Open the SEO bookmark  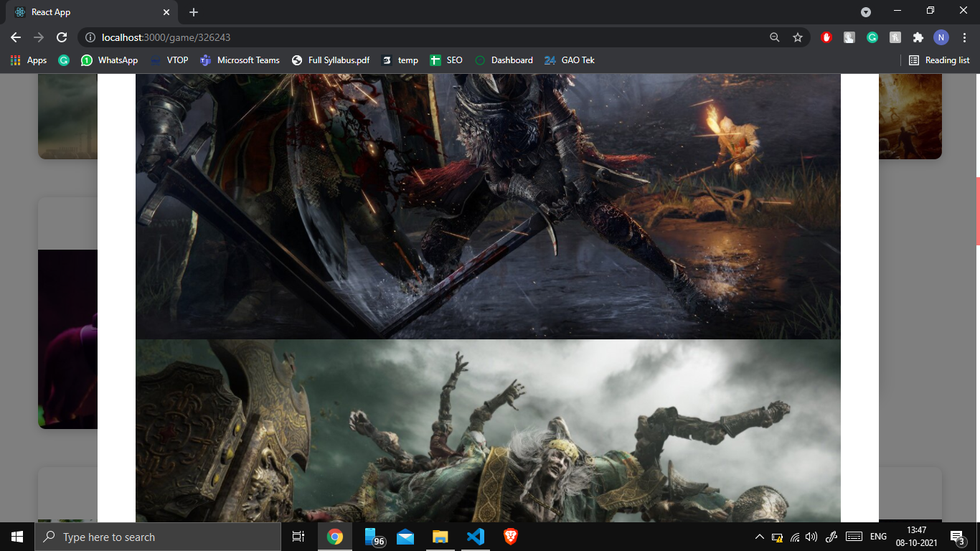[x=446, y=60]
